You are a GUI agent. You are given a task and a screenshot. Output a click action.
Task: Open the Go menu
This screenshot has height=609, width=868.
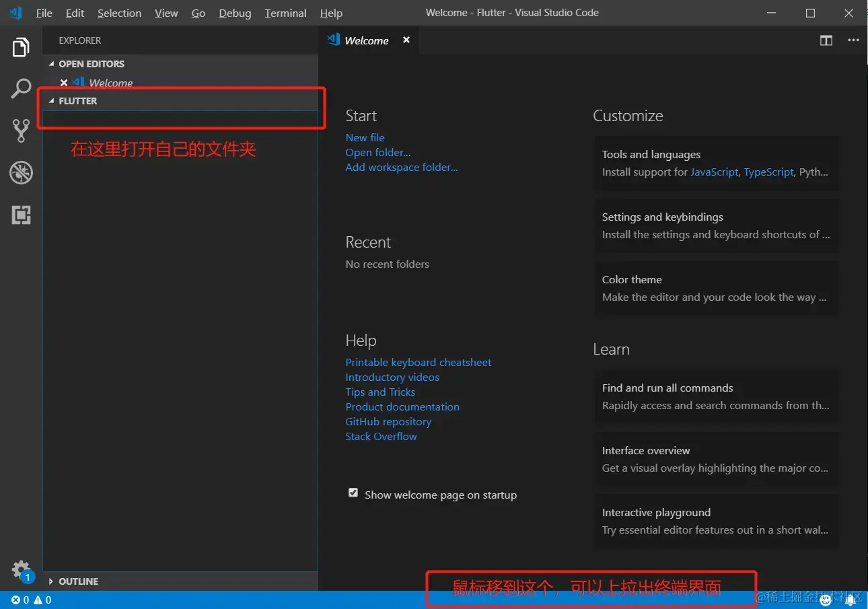198,13
